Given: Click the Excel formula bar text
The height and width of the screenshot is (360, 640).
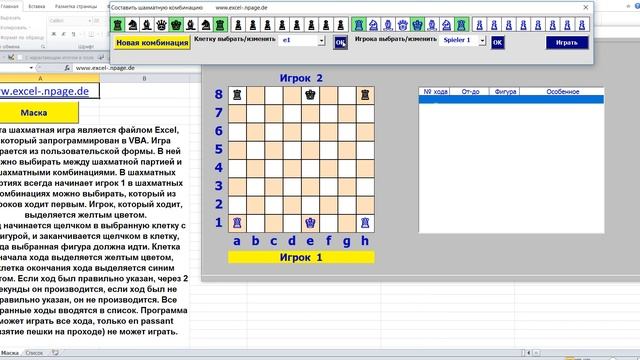Looking at the screenshot, I should click(x=105, y=68).
